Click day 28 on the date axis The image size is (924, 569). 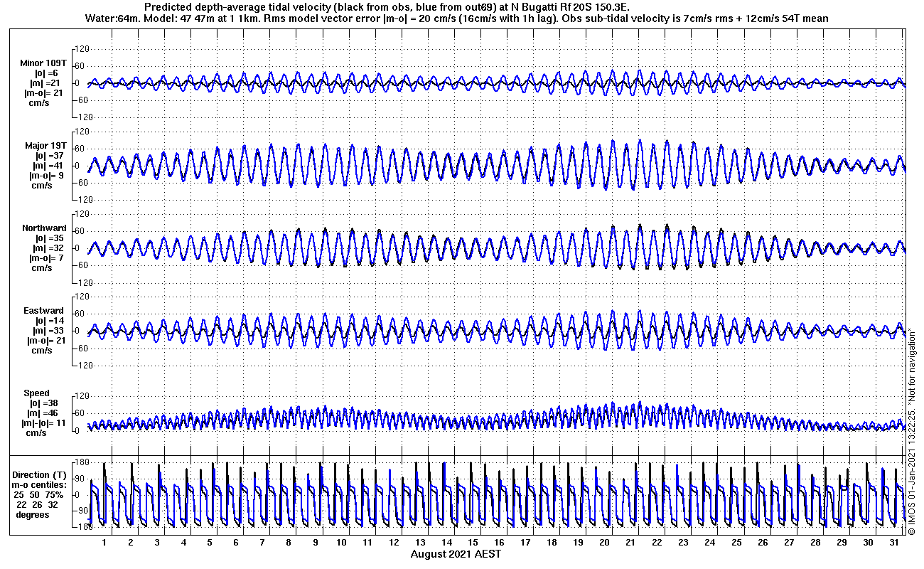point(815,543)
